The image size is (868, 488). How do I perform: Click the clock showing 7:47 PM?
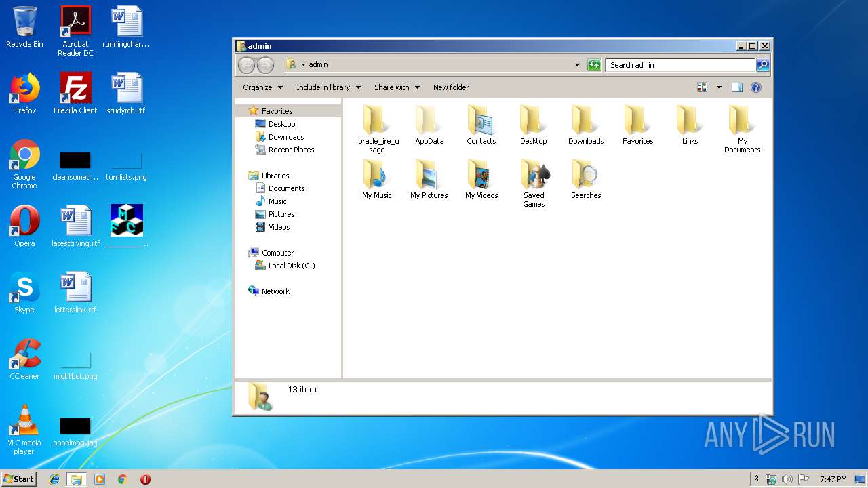click(x=833, y=479)
